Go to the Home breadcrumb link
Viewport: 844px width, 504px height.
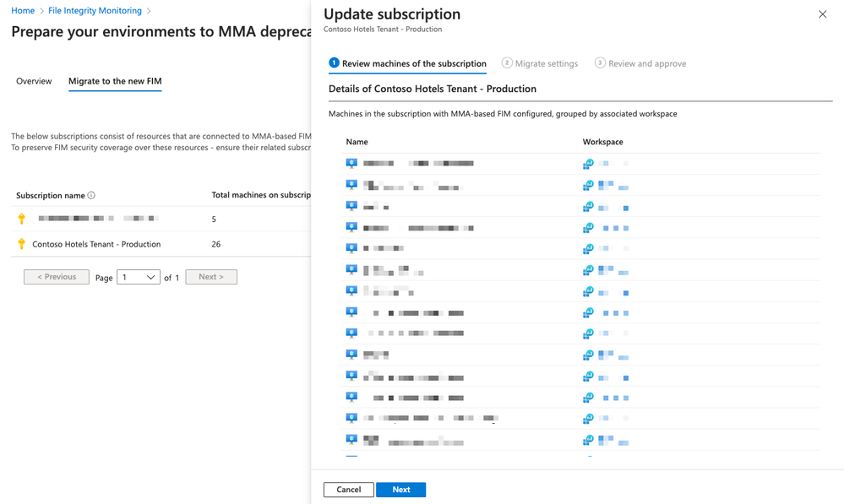(23, 11)
